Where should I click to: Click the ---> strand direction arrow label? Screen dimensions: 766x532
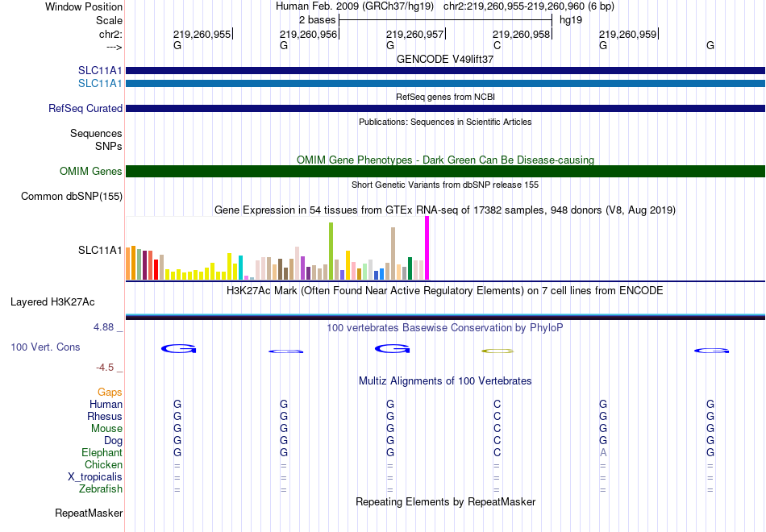[x=114, y=47]
